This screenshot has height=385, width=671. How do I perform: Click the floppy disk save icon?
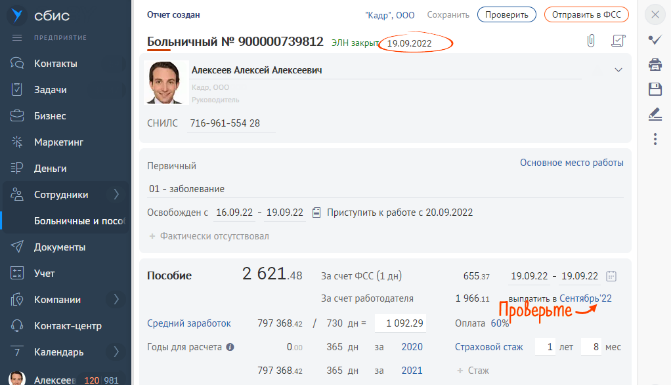pos(655,89)
